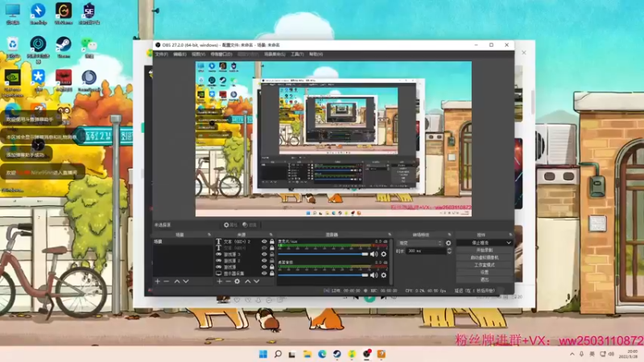Move the scene up in the Scenes panel

point(177,282)
